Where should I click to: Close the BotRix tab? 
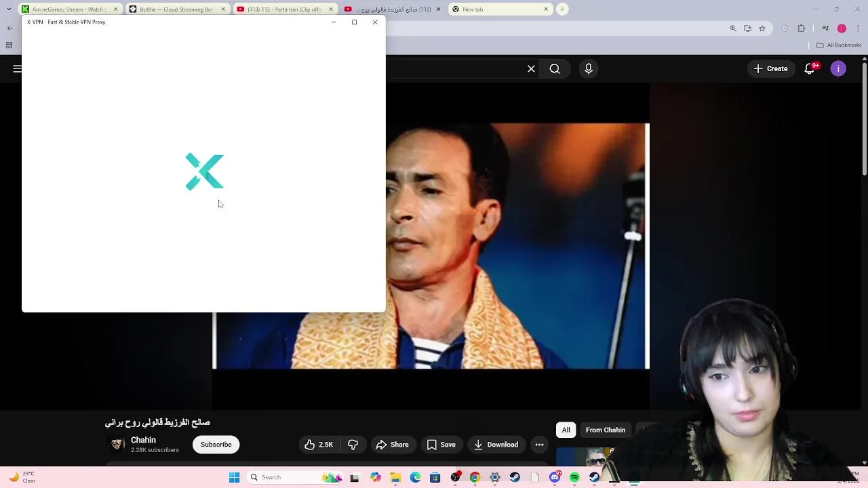point(222,9)
